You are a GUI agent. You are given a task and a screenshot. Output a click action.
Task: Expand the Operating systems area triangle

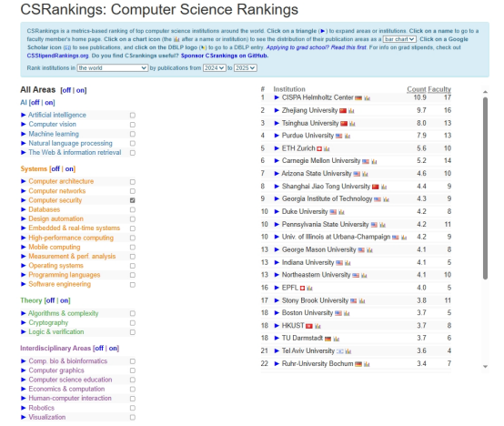23,266
